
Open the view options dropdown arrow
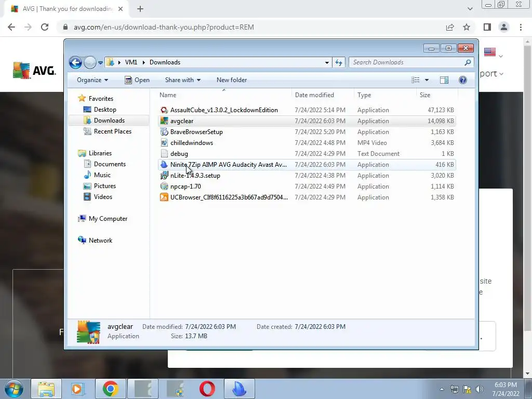point(427,79)
